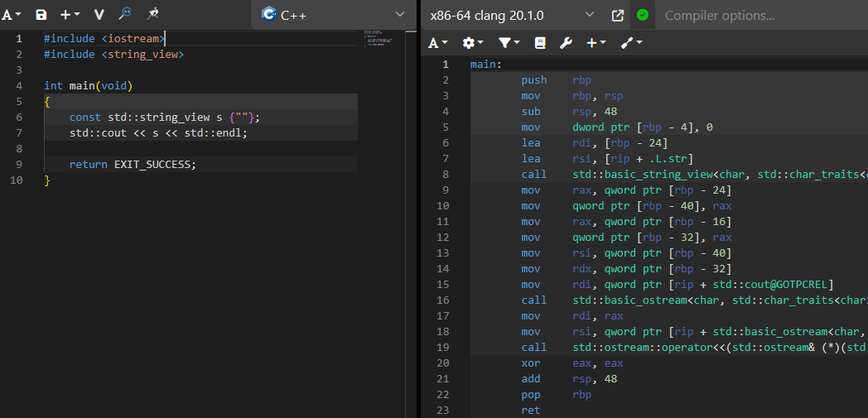The width and height of the screenshot is (868, 418).
Task: Toggle Vim mode with the V icon
Action: coord(99,14)
